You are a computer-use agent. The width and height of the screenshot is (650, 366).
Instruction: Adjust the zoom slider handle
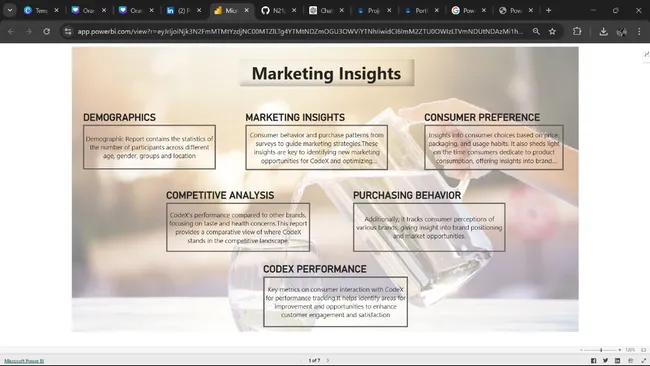[601, 350]
